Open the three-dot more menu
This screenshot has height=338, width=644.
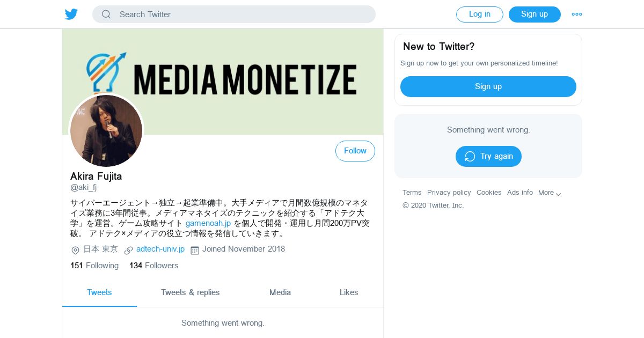[x=577, y=14]
